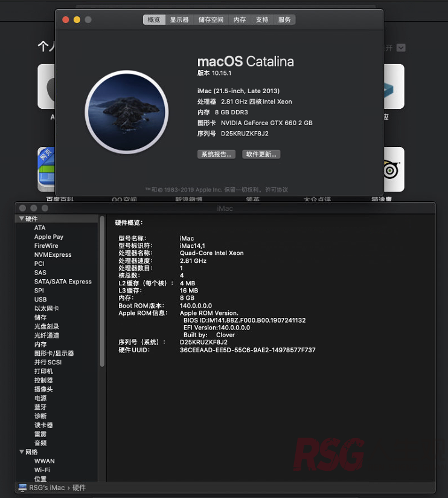Image resolution: width=448 pixels, height=498 pixels.
Task: Select 光纤通道 in sidebar
Action: pos(46,335)
